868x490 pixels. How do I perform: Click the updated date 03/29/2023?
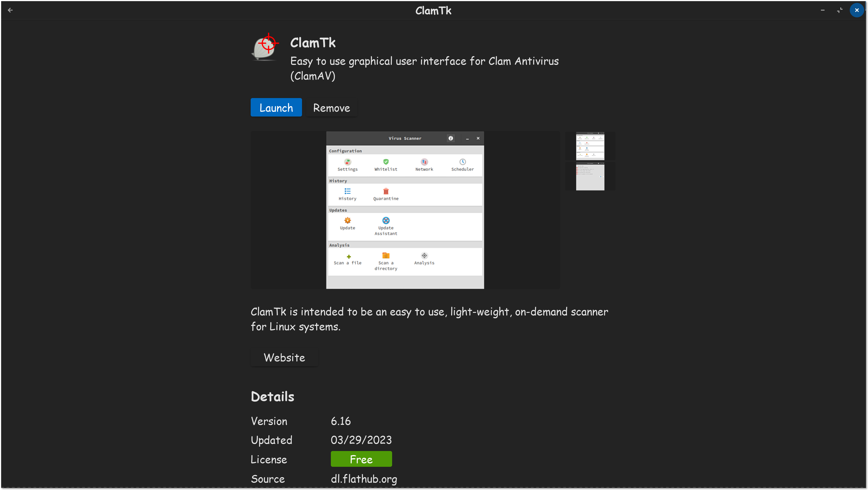pos(361,440)
